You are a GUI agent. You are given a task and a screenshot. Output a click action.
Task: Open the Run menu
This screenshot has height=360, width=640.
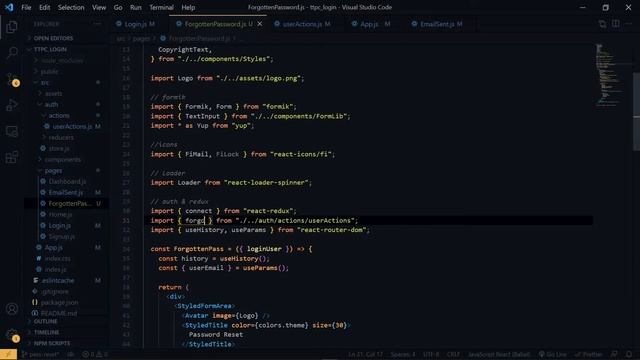coord(136,7)
